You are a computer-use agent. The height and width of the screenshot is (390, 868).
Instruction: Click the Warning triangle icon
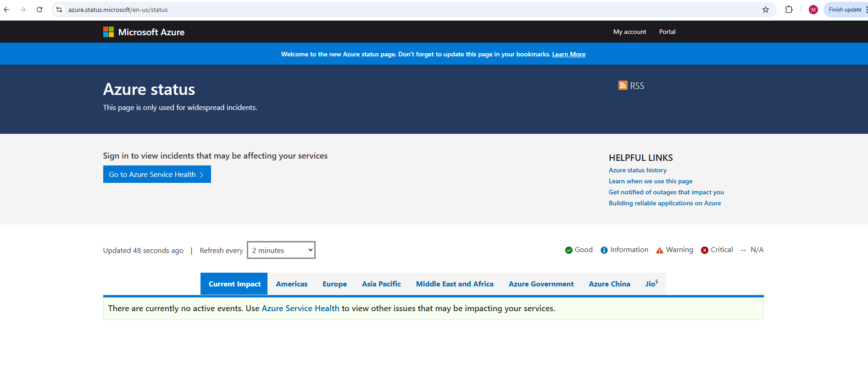(x=660, y=250)
